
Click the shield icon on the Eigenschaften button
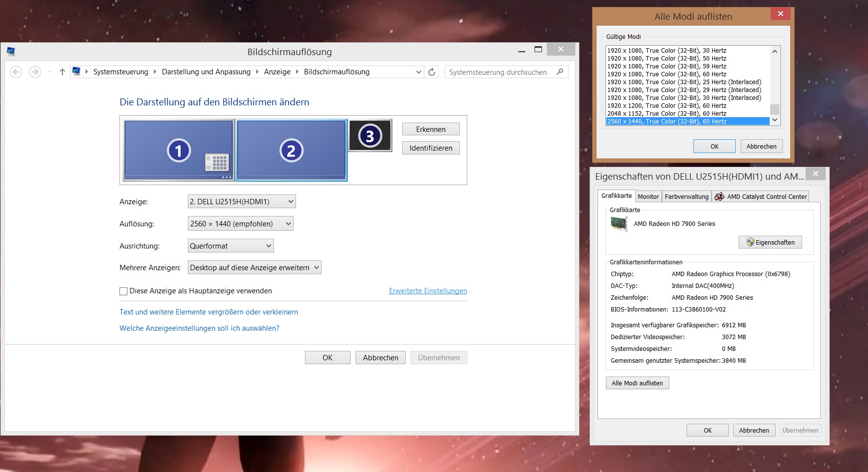click(749, 242)
